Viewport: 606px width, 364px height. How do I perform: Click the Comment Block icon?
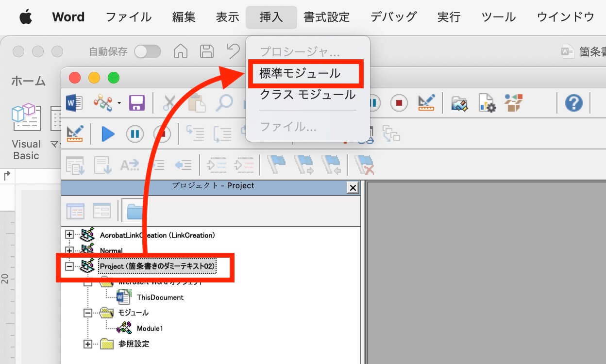tap(216, 165)
